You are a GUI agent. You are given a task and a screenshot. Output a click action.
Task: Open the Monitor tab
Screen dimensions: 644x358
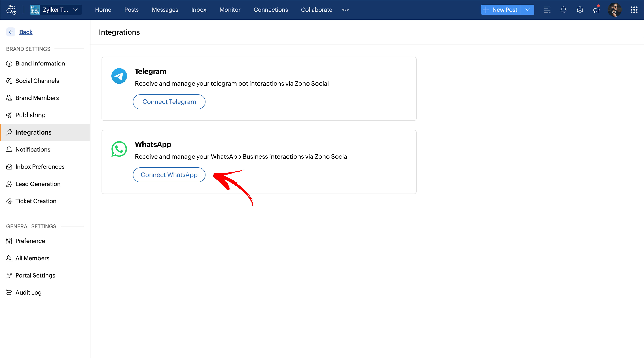(230, 10)
